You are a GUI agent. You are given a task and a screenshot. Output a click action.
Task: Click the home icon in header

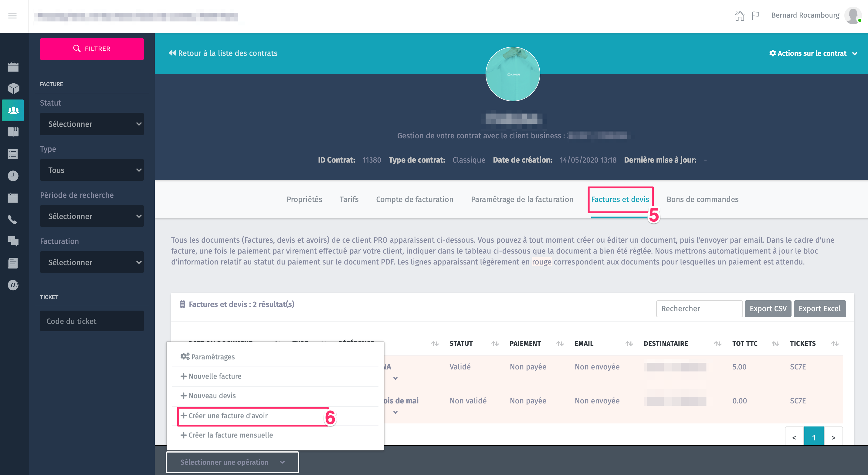pyautogui.click(x=739, y=15)
